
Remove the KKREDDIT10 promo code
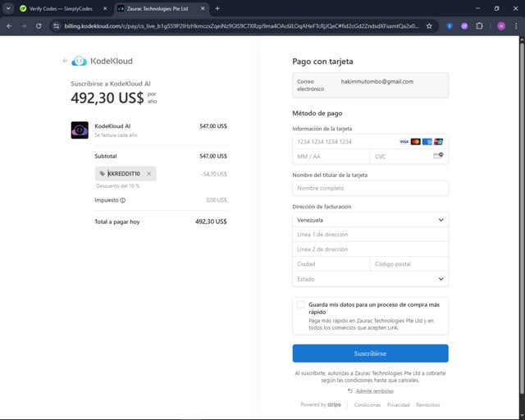pos(149,173)
